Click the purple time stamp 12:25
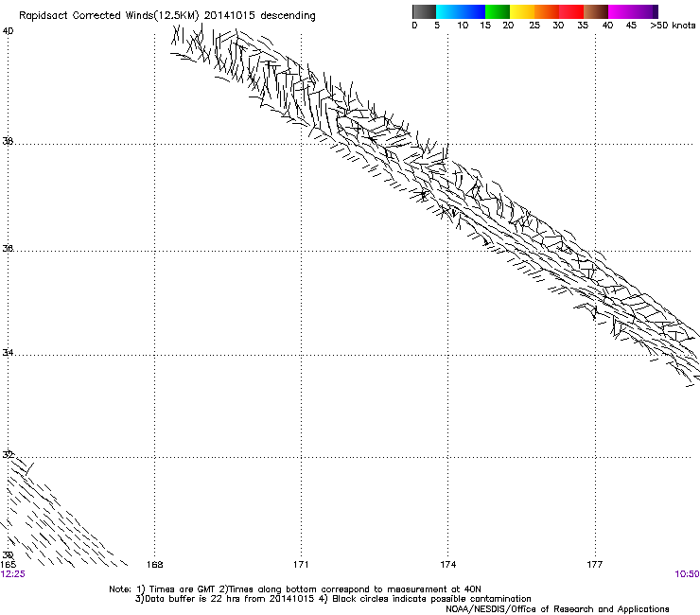 tap(13, 574)
